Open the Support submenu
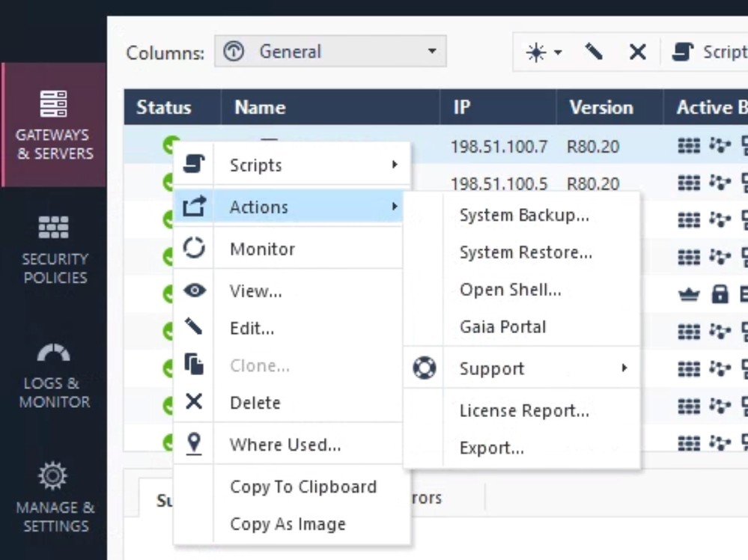Viewport: 748px width, 560px height. (522, 368)
